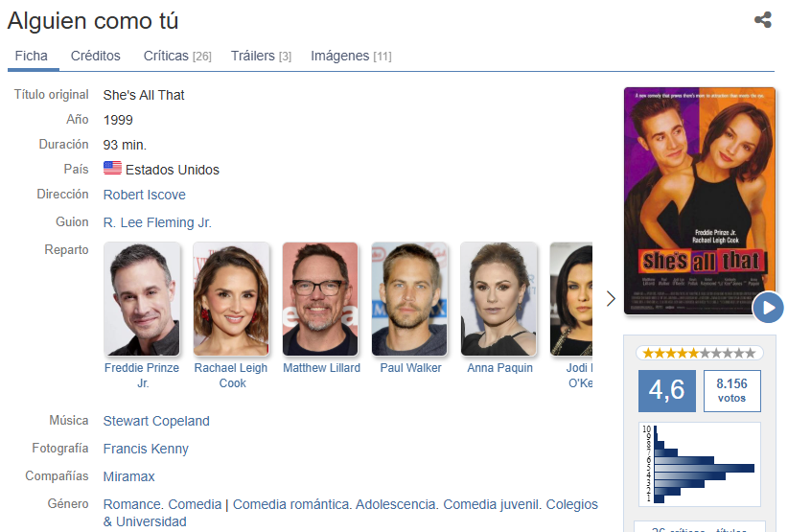
Task: Open Anna Paquin's photo thumbnail
Action: coord(498,299)
